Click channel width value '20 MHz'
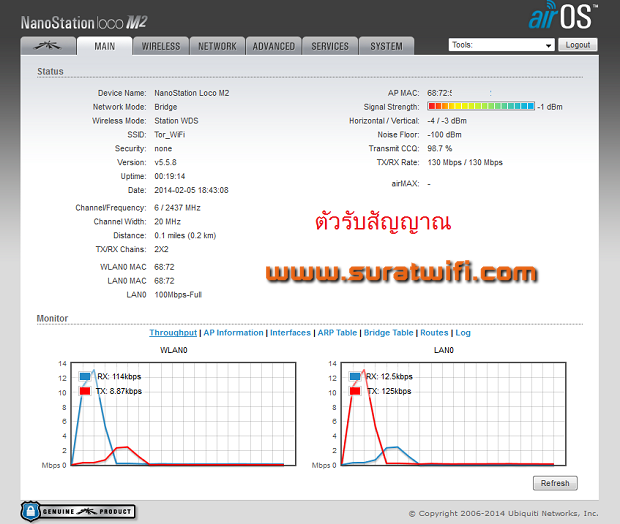 click(167, 221)
